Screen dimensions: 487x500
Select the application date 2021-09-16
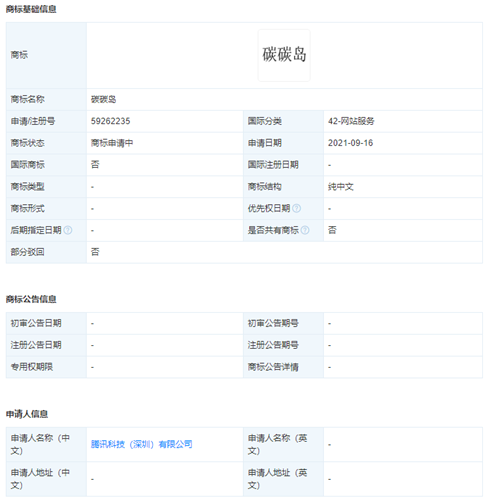350,143
